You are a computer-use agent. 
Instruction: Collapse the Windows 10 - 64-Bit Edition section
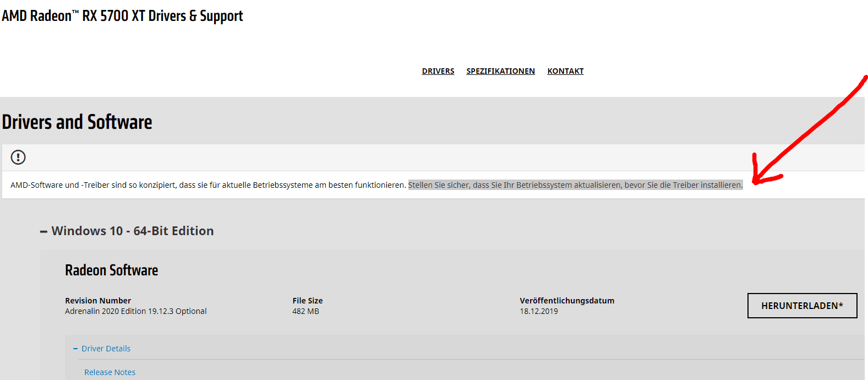127,231
